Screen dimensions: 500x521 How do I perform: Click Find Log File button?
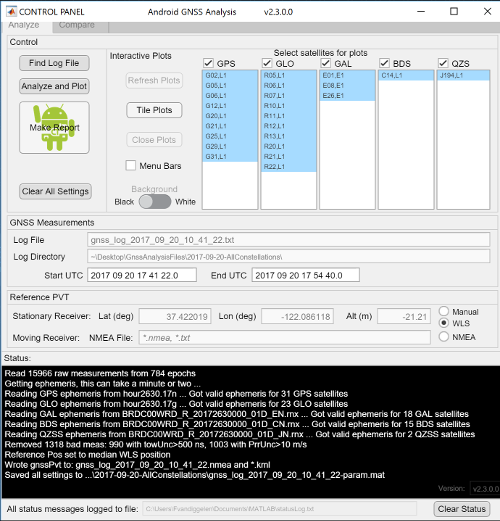tap(54, 63)
